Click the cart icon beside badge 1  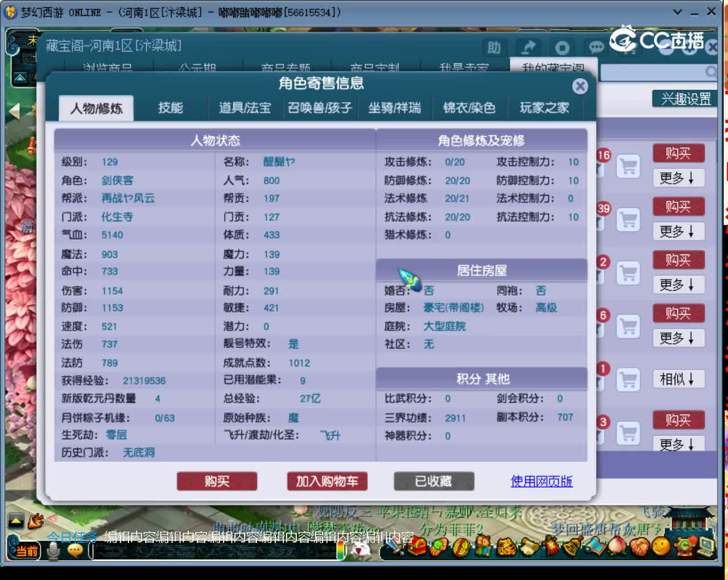pos(628,380)
